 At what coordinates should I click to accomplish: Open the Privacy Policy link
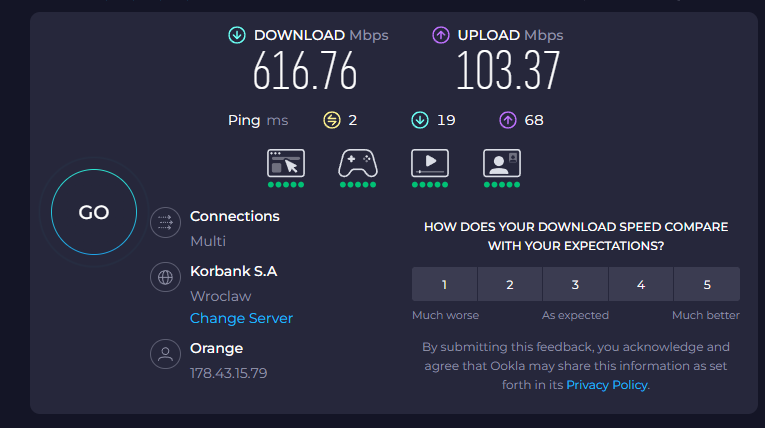(x=607, y=384)
